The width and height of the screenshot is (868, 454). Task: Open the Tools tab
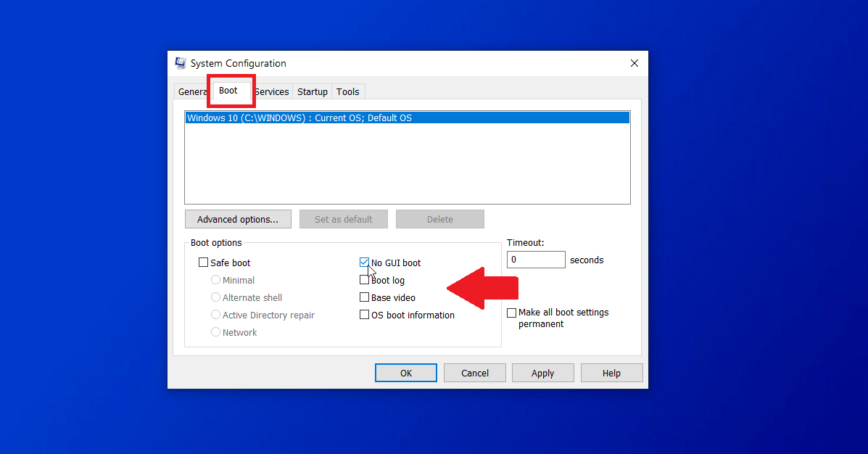pos(347,92)
